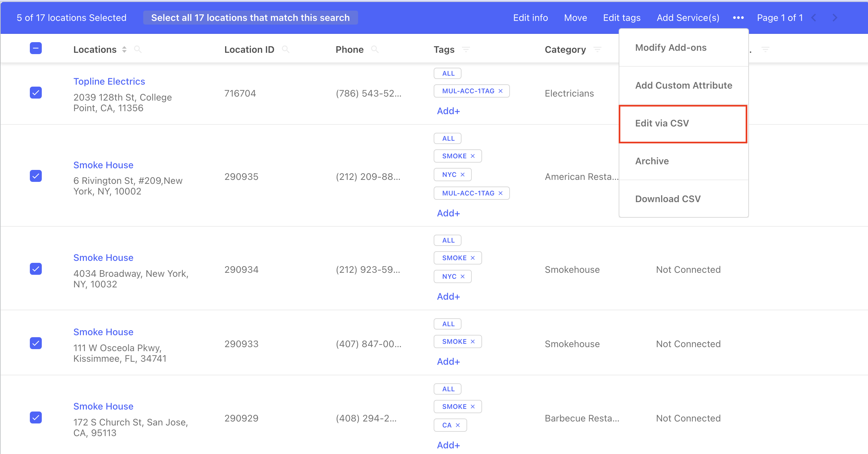868x454 pixels.
Task: Click the 5 of 17 locations Selected label
Action: (71, 18)
